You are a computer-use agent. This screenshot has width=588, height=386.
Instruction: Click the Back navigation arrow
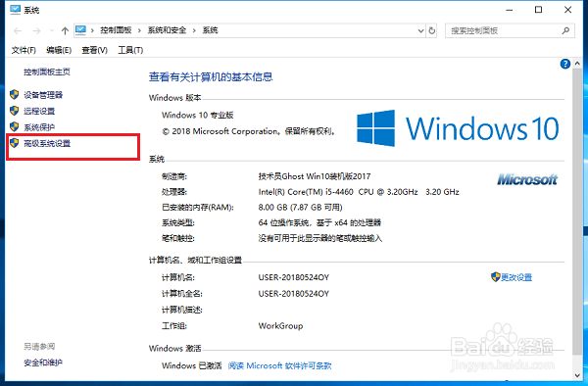coord(18,30)
